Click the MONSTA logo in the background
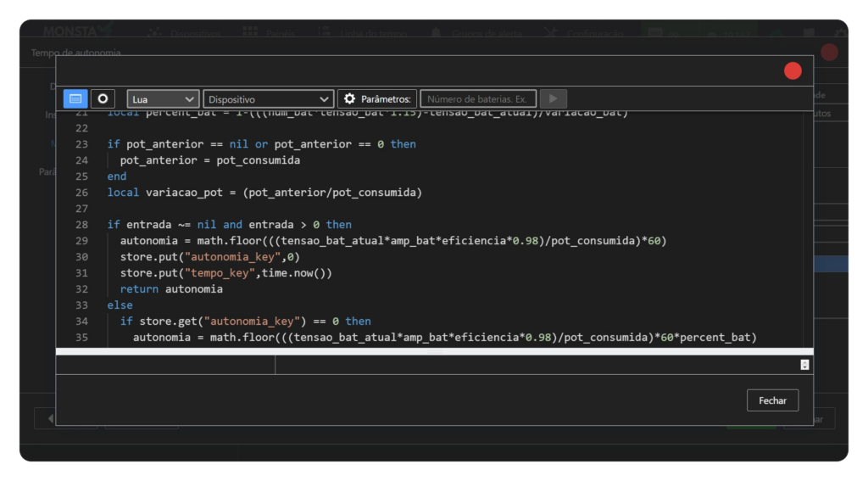The height and width of the screenshot is (481, 868). [79, 31]
